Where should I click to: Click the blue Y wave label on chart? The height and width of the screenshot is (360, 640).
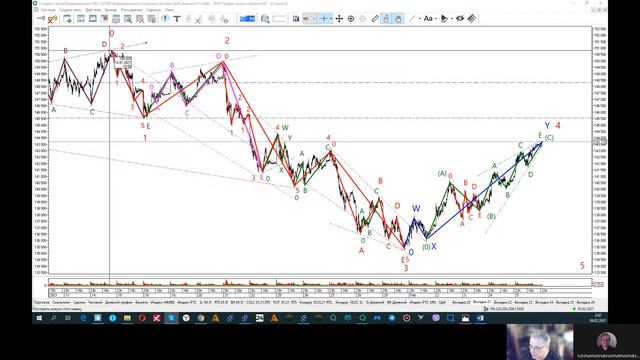click(547, 126)
